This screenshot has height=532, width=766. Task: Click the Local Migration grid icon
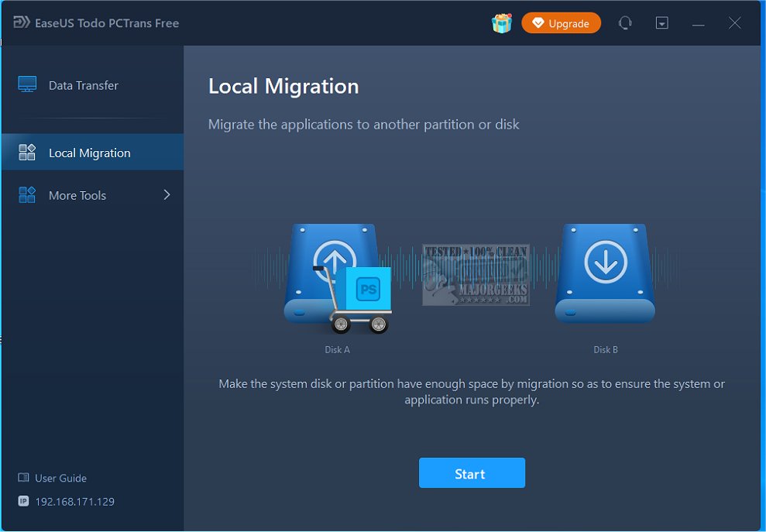pyautogui.click(x=27, y=153)
